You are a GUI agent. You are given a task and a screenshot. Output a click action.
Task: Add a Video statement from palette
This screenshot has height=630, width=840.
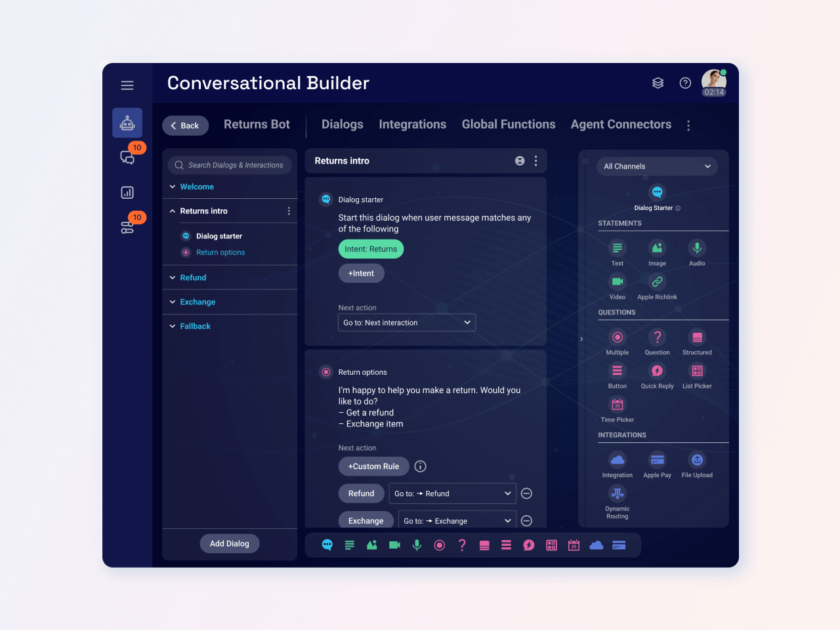tap(618, 282)
